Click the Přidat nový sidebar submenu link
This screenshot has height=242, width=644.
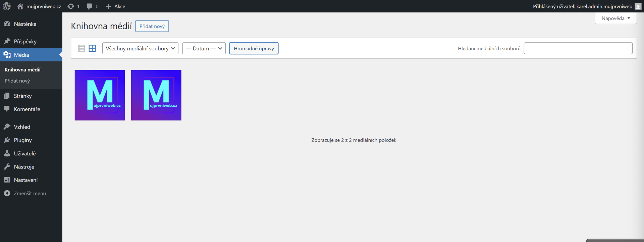click(x=17, y=81)
